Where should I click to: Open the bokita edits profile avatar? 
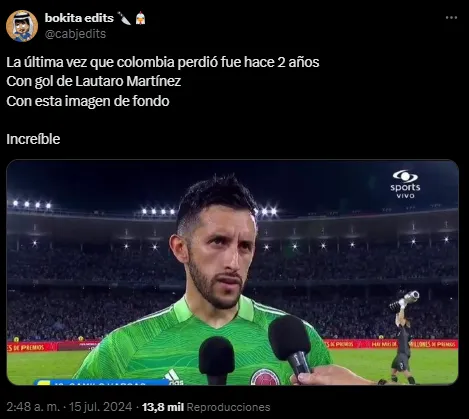pyautogui.click(x=22, y=26)
